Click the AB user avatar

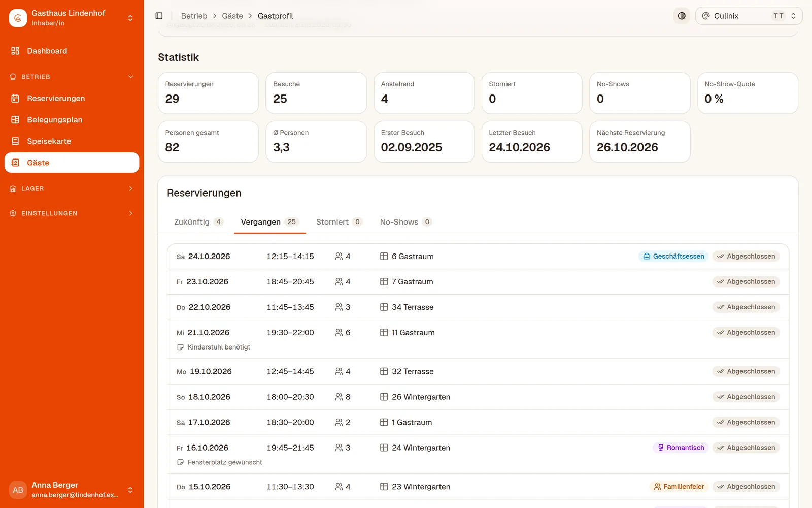pos(18,490)
